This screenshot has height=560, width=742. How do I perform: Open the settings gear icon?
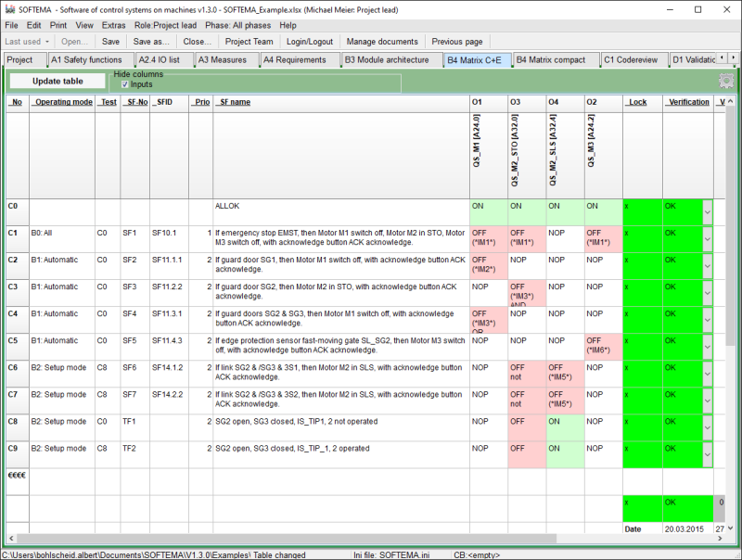coord(724,81)
